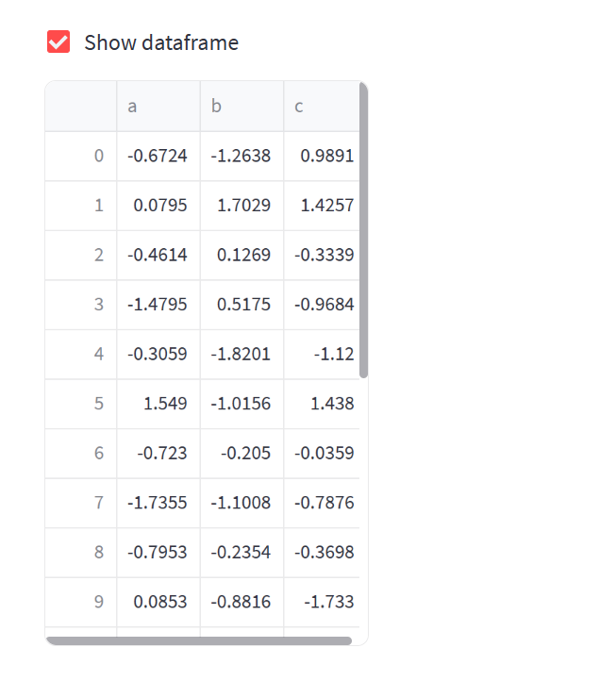The width and height of the screenshot is (616, 681).
Task: Select the cell showing -0.205
Action: pos(242,453)
